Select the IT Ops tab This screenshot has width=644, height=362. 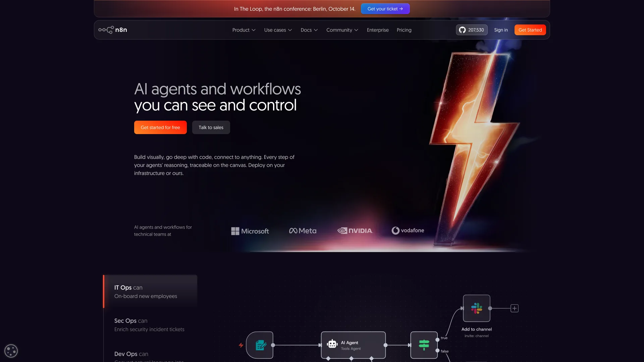click(x=150, y=292)
